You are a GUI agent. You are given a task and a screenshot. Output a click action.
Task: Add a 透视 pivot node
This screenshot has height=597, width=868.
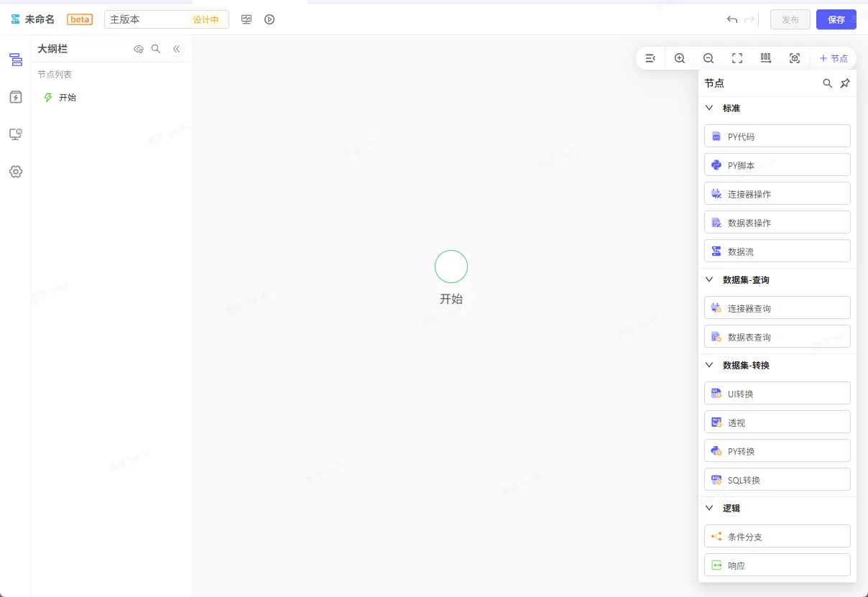click(x=777, y=422)
